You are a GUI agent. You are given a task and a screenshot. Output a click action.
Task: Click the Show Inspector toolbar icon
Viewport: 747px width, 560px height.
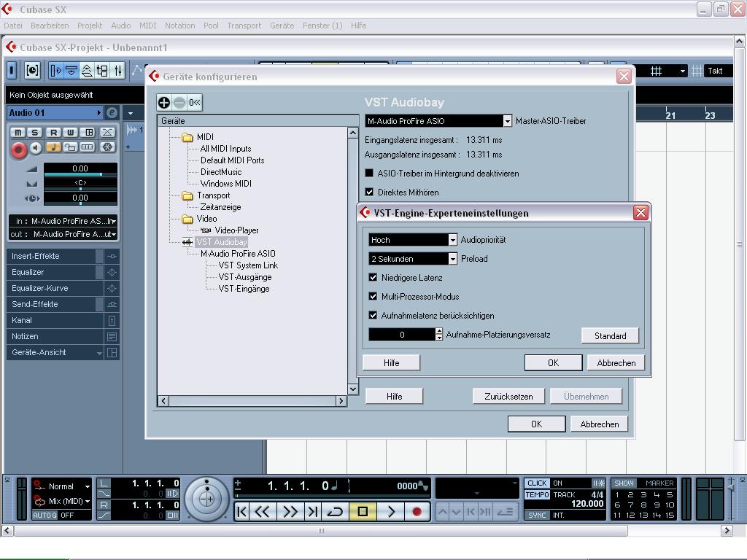click(x=55, y=71)
